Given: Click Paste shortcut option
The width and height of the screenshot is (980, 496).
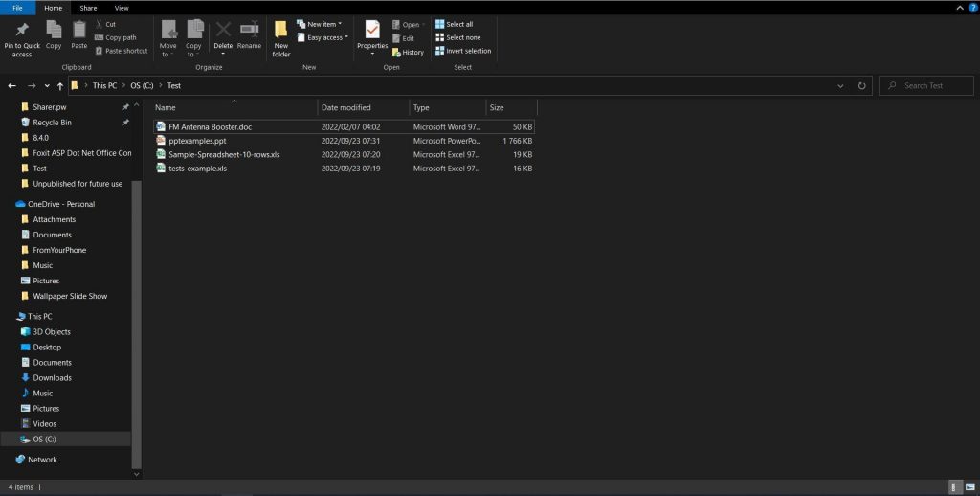Looking at the screenshot, I should click(x=122, y=51).
